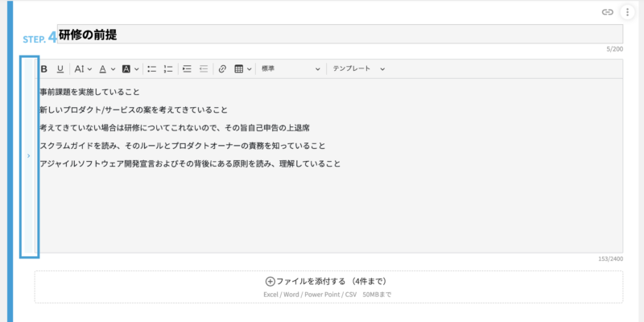644x322 pixels.
Task: Open the 標準 paragraph style dropdown
Action: (290, 69)
